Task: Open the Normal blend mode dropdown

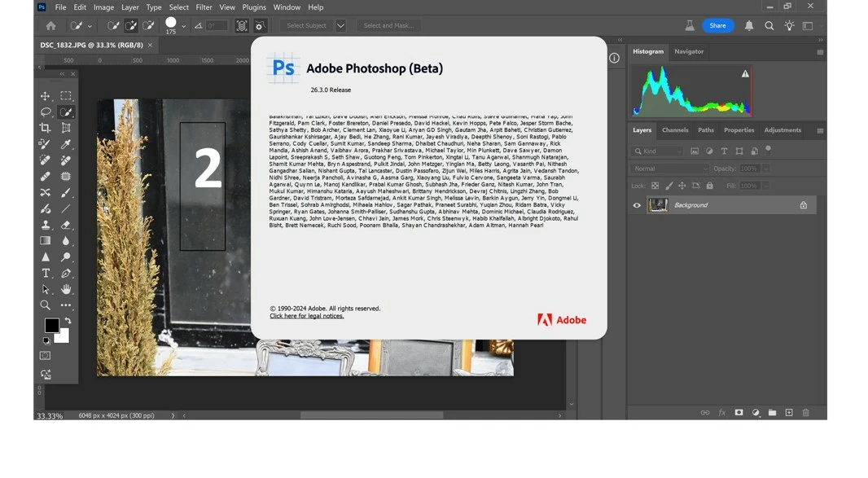Action: click(669, 169)
